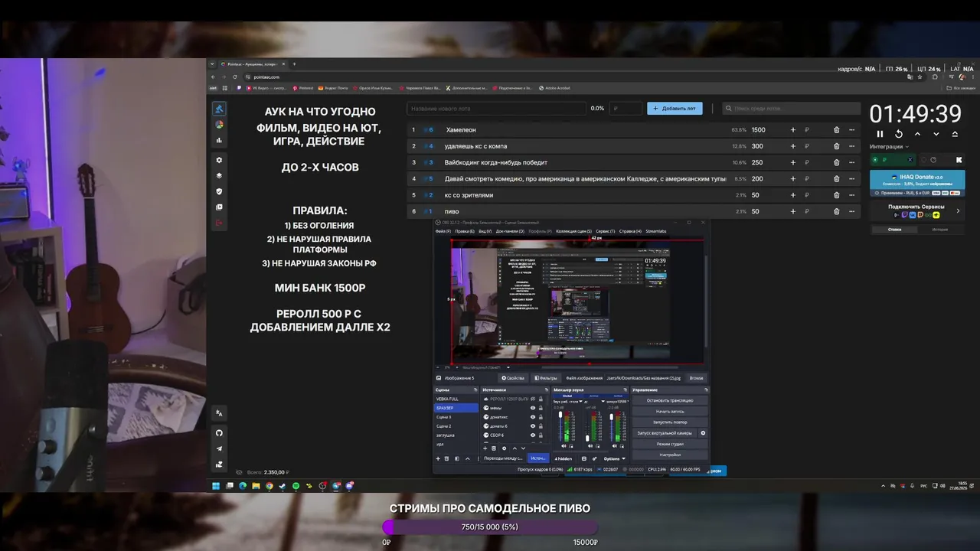Image resolution: width=980 pixels, height=551 pixels.
Task: Open Фильтры for the selected source
Action: pos(546,378)
